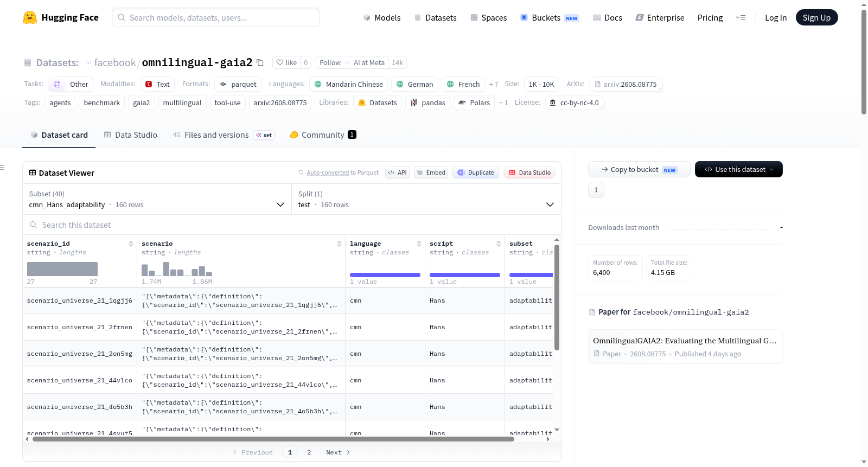The width and height of the screenshot is (868, 467).
Task: Follow AI at Meta
Action: tap(330, 62)
